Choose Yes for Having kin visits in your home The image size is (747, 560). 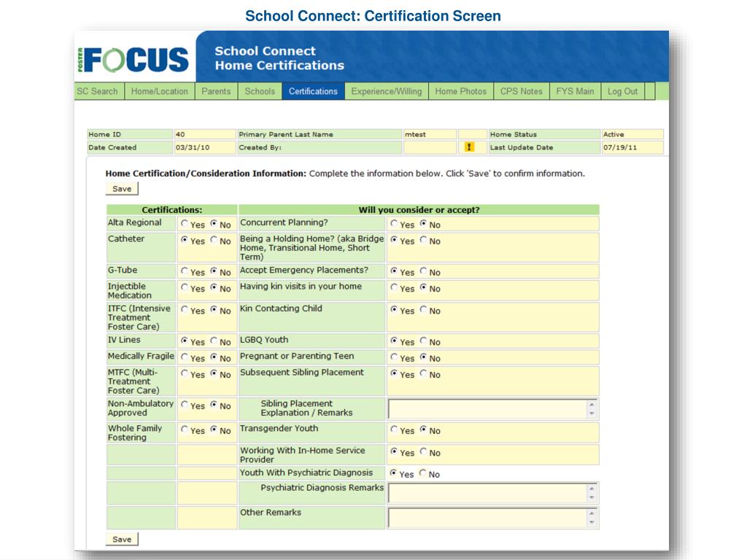coord(394,287)
